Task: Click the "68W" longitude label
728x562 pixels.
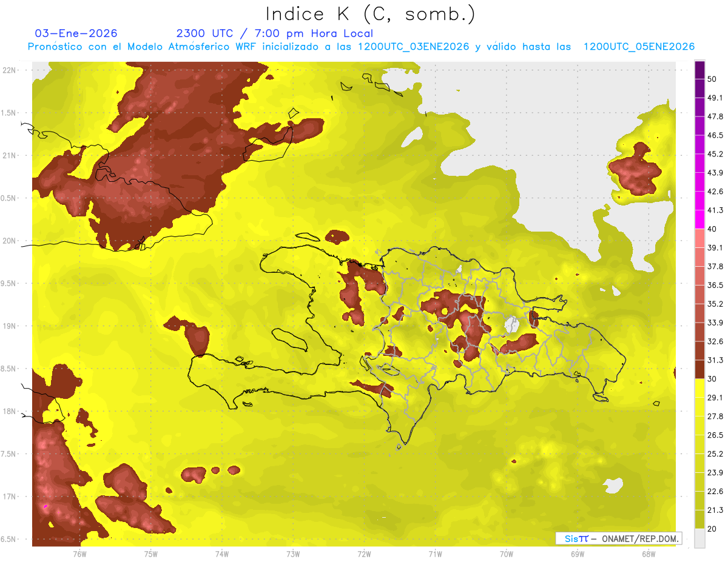Action: (649, 554)
